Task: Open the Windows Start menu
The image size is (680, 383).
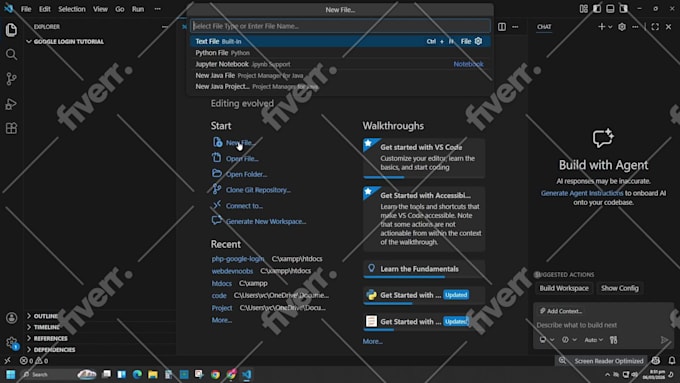Action: pyautogui.click(x=10, y=374)
